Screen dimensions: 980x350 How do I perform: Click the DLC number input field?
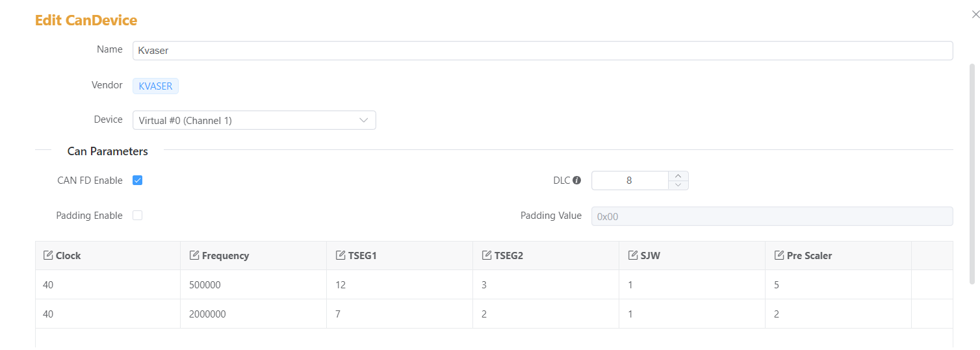(x=629, y=181)
